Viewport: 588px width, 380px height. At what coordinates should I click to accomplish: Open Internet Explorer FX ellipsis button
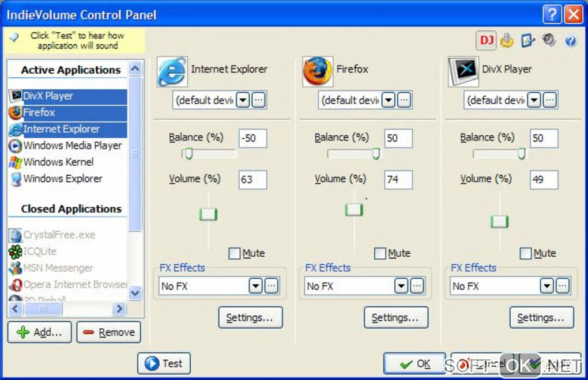click(272, 286)
